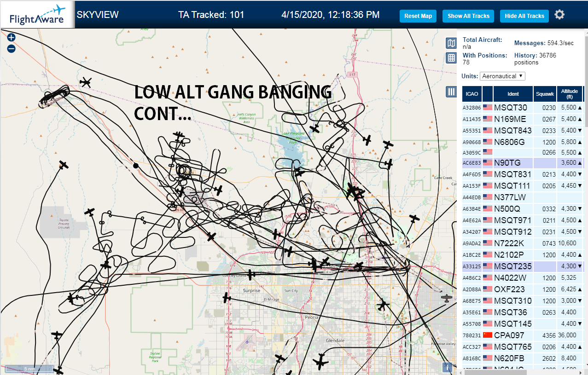The image size is (588, 375).
Task: Select N7222K aircraft row
Action: coord(523,243)
